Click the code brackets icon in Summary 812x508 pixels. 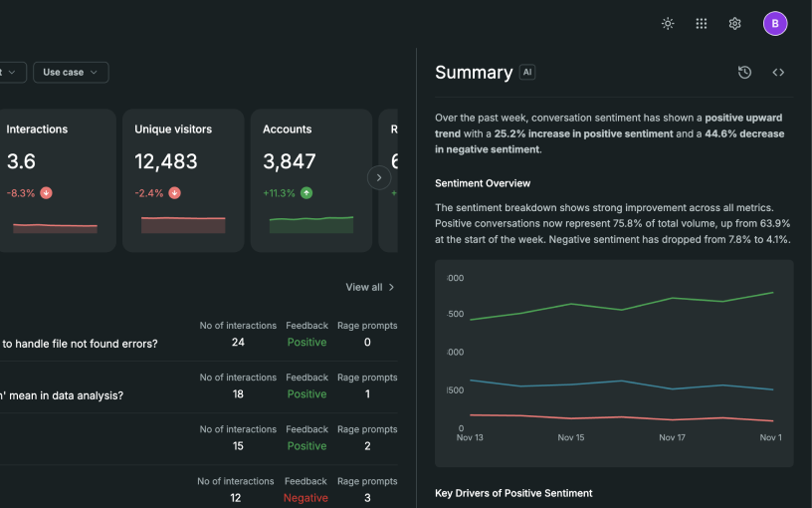[778, 72]
